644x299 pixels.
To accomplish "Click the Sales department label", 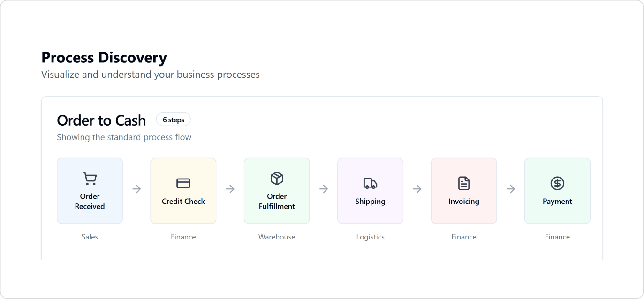I will 90,237.
